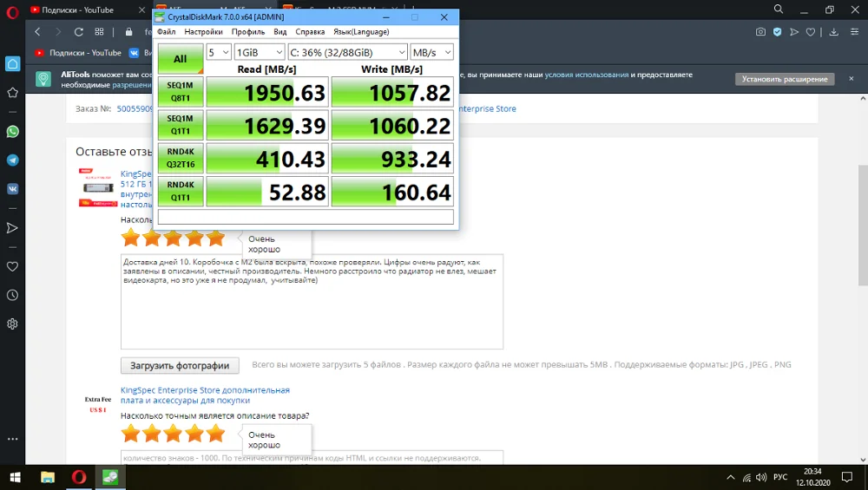This screenshot has height=490, width=868.
Task: Open Personal News flow arrow in sidebar
Action: coord(12,228)
